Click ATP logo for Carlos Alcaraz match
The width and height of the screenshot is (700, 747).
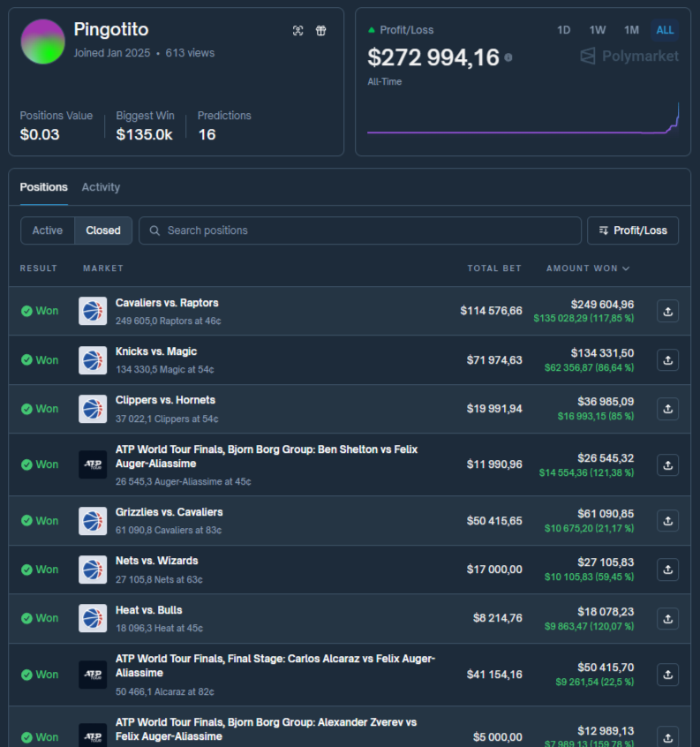[x=93, y=675]
